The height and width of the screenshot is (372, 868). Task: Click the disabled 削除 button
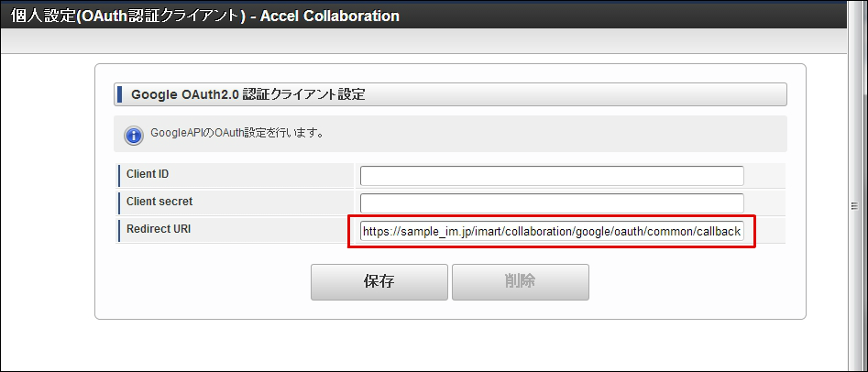coord(521,282)
